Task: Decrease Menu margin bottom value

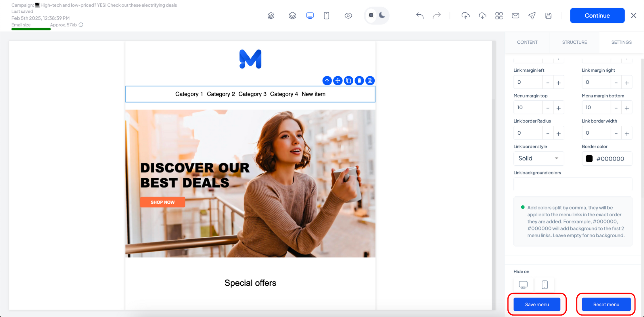Action: click(616, 108)
